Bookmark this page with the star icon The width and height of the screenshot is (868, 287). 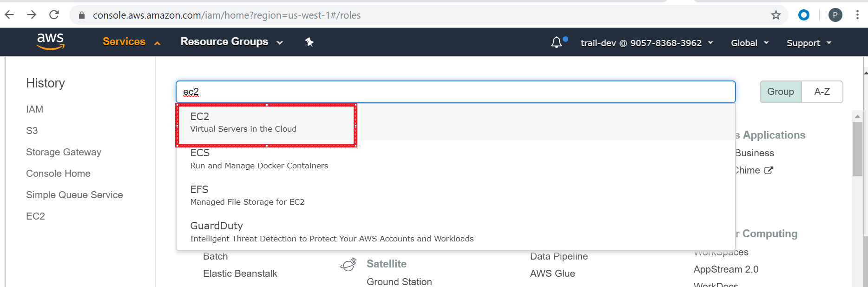pyautogui.click(x=776, y=15)
